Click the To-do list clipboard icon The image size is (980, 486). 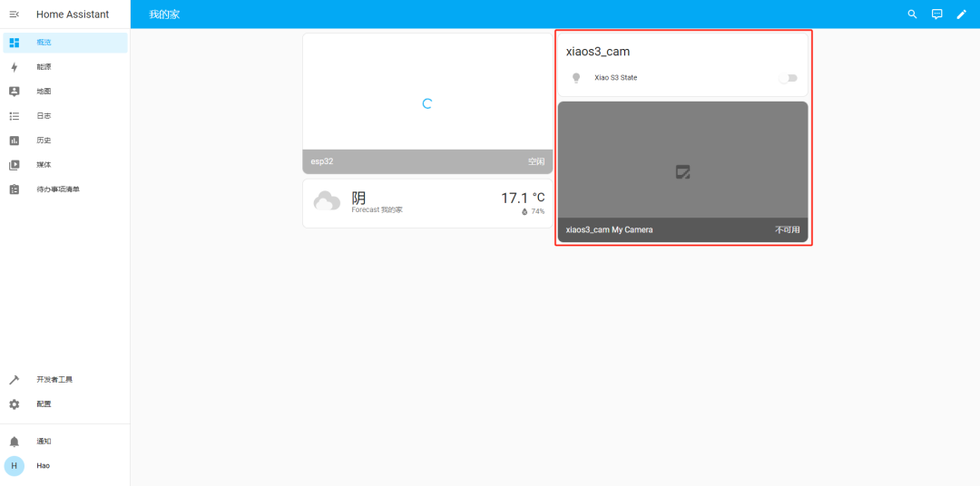tap(15, 190)
